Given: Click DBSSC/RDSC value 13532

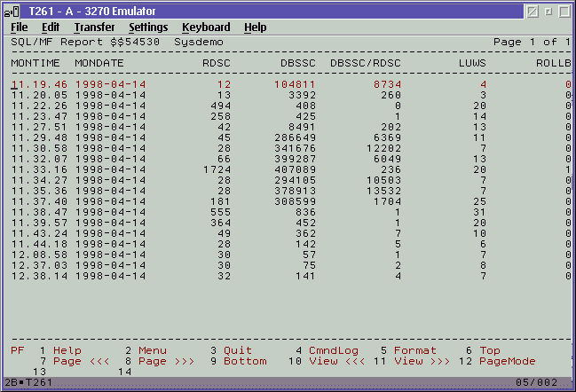Looking at the screenshot, I should coord(384,191).
